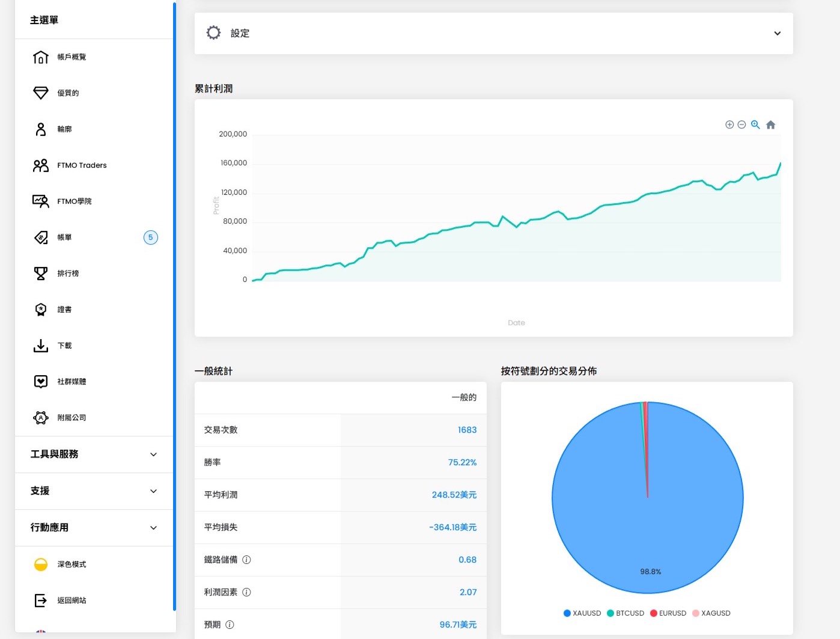
Task: Click the 優質的 diamond icon
Action: 41,93
